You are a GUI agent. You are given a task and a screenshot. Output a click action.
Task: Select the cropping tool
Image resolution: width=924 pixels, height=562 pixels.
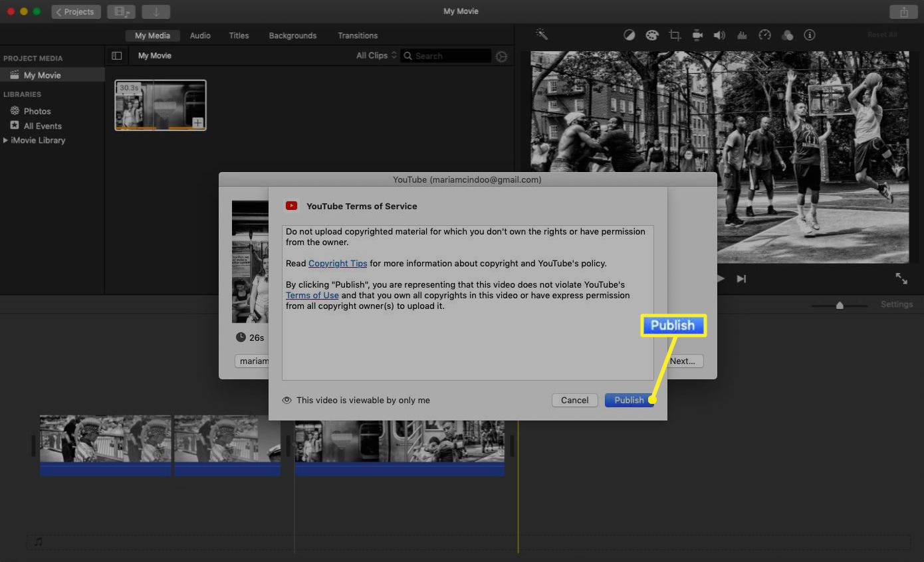(x=675, y=35)
